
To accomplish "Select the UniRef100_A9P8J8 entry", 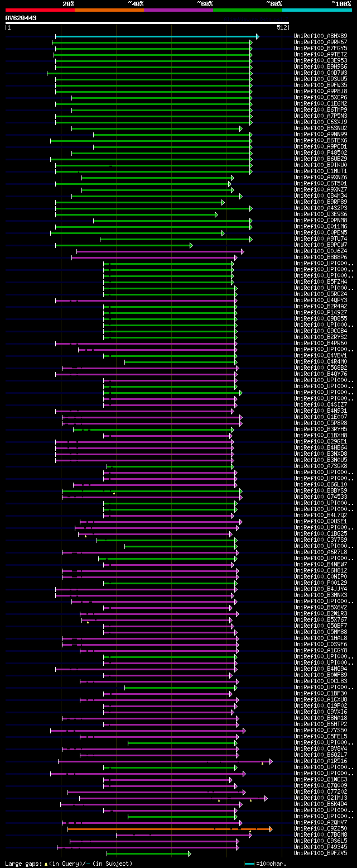I will coord(320,92).
